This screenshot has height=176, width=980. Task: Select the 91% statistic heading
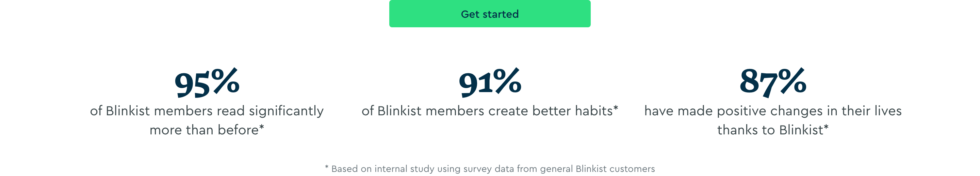click(490, 82)
